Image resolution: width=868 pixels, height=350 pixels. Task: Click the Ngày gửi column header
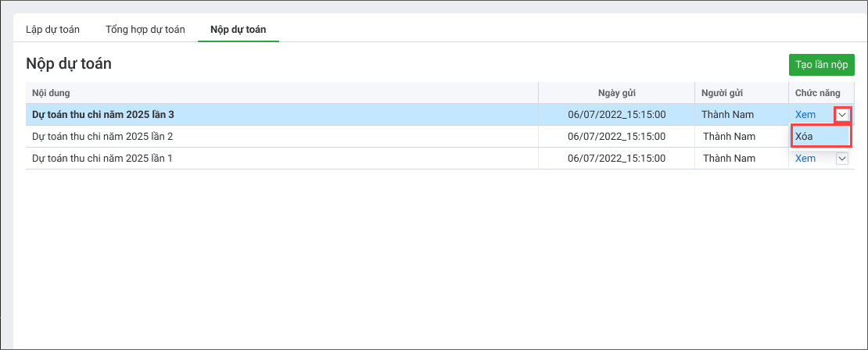tap(616, 93)
